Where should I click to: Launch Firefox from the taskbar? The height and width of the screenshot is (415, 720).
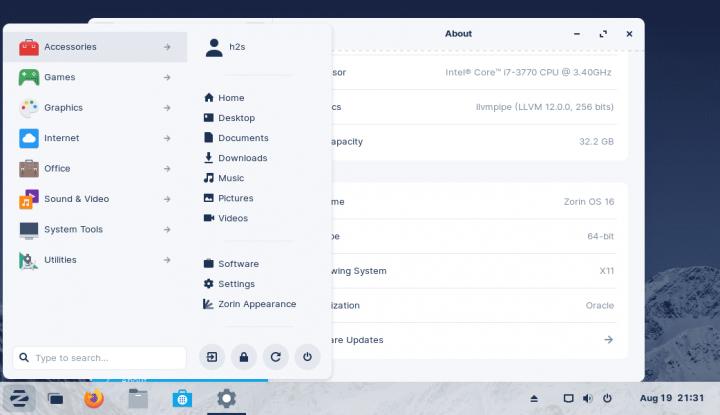pyautogui.click(x=94, y=399)
